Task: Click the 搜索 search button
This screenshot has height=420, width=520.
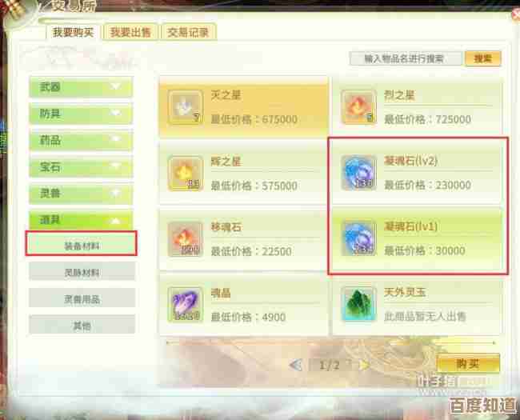Action: click(483, 58)
